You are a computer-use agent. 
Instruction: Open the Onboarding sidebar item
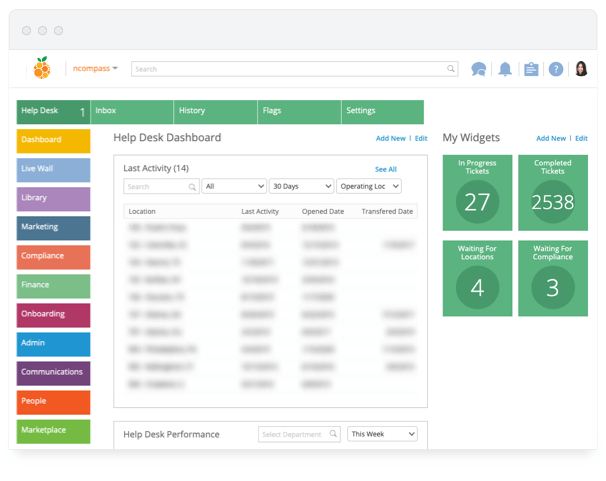53,315
